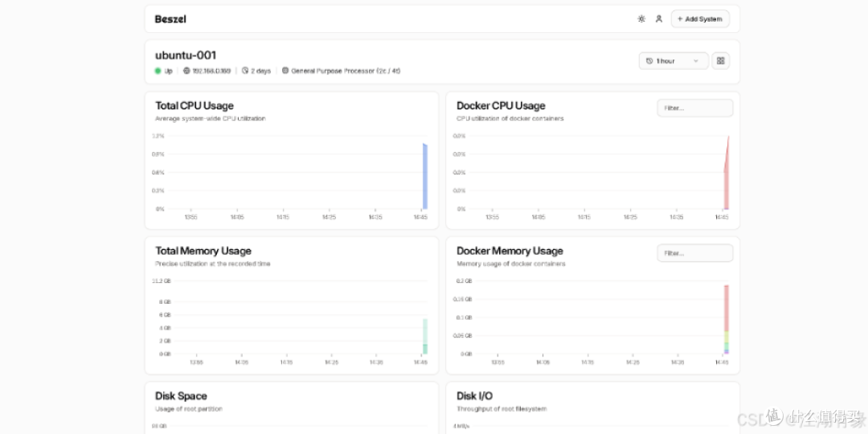868x434 pixels.
Task: Click the Docker Memory Usage heading
Action: tap(510, 251)
